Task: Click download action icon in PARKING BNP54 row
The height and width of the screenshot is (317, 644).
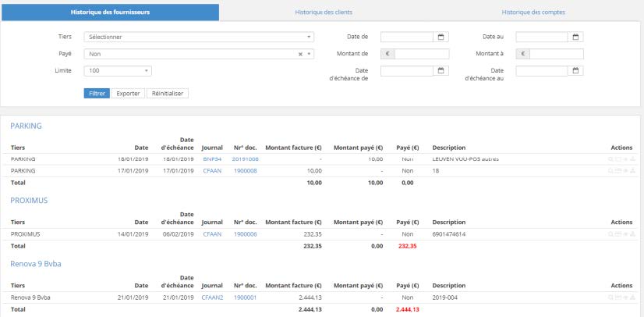Action: click(633, 159)
